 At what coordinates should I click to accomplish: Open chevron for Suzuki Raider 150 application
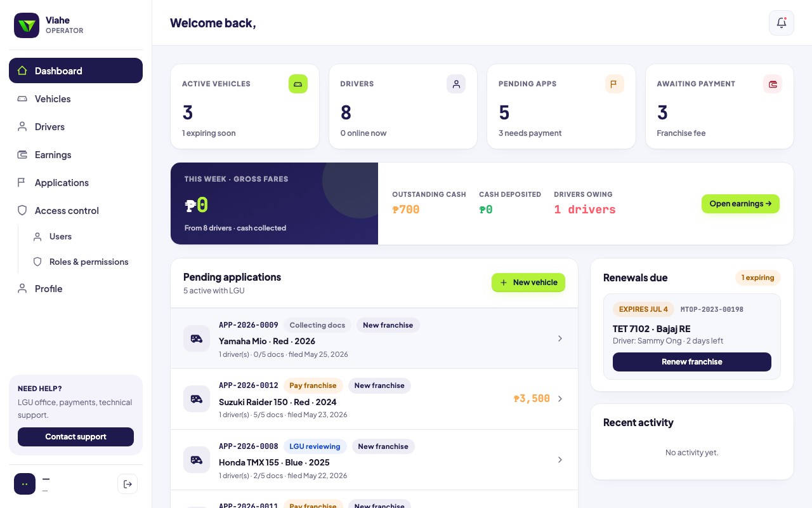pyautogui.click(x=560, y=399)
